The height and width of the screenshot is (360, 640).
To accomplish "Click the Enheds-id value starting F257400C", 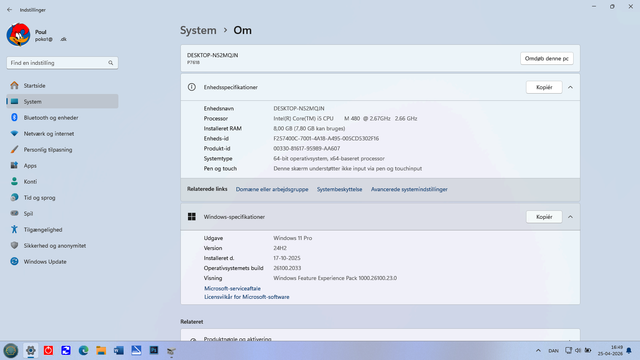I will [x=326, y=138].
